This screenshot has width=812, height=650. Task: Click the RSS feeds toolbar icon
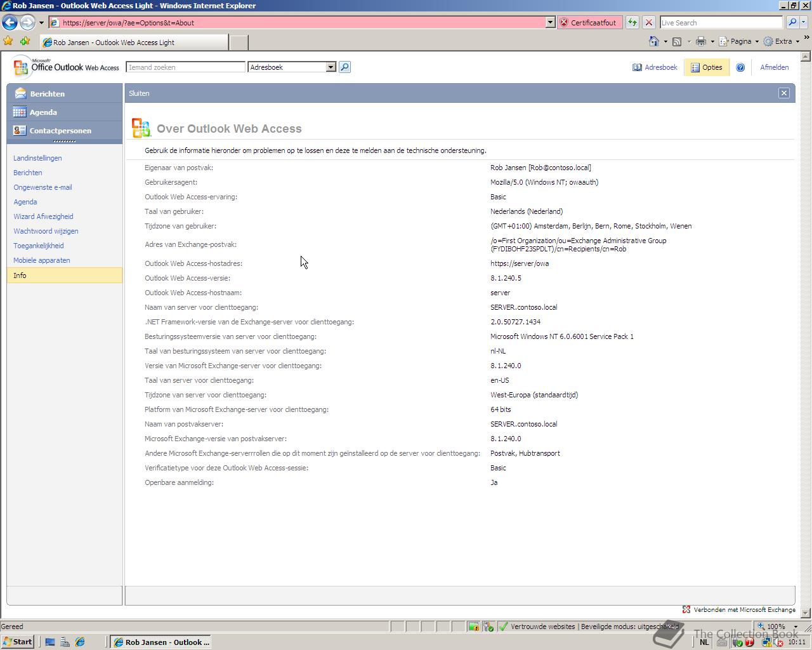(x=677, y=41)
